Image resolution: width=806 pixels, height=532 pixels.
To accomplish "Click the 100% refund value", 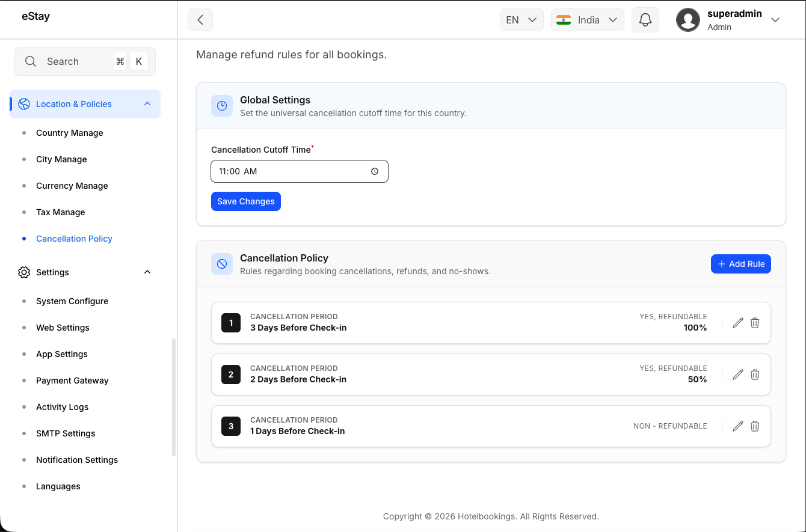I will (x=695, y=328).
